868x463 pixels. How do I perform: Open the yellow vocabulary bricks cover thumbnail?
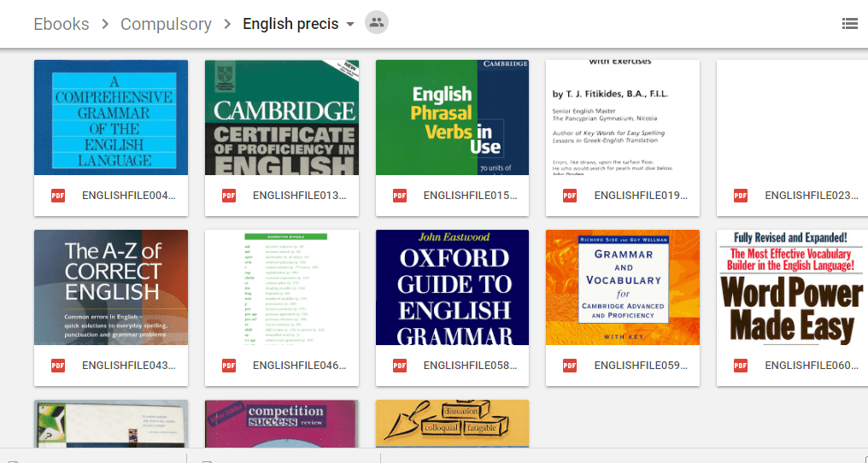[x=452, y=424]
